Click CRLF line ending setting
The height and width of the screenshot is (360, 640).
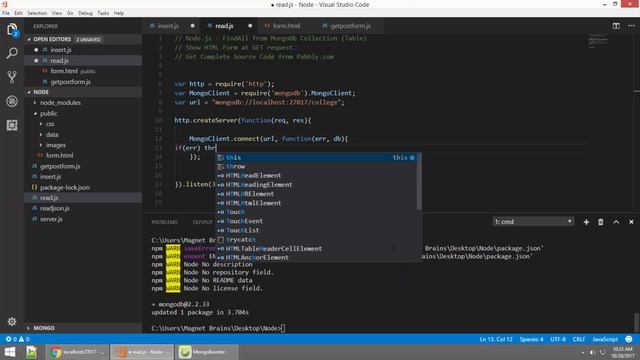[x=579, y=339]
